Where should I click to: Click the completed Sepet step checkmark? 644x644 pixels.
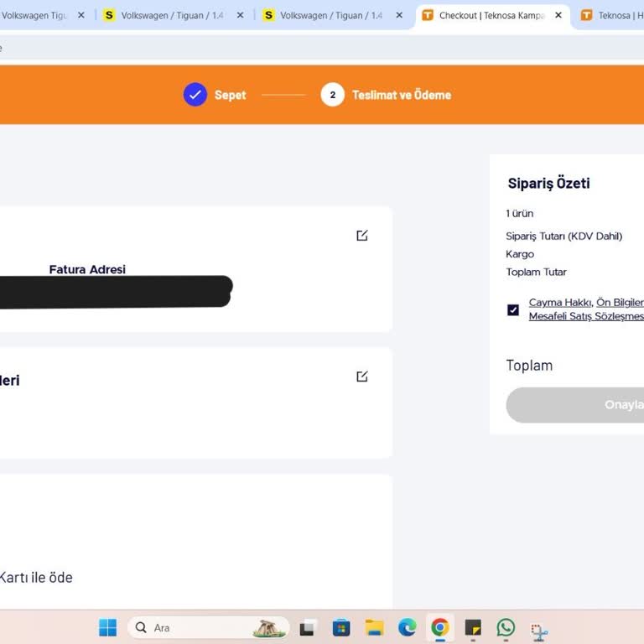point(195,95)
